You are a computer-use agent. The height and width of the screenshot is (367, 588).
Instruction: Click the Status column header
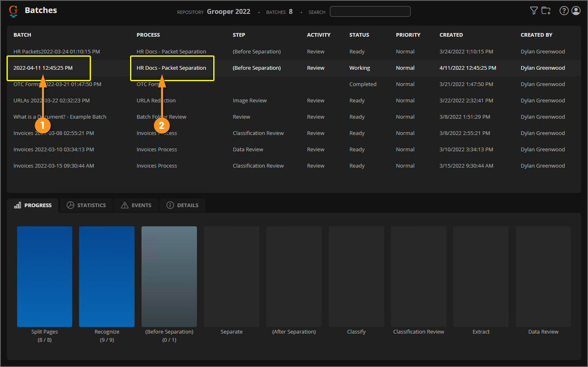(x=359, y=35)
